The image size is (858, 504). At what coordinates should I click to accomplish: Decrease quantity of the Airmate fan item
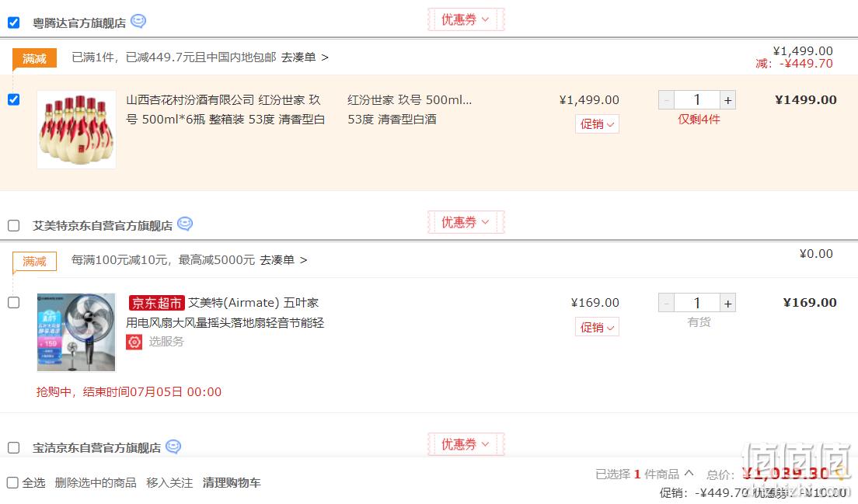(666, 303)
